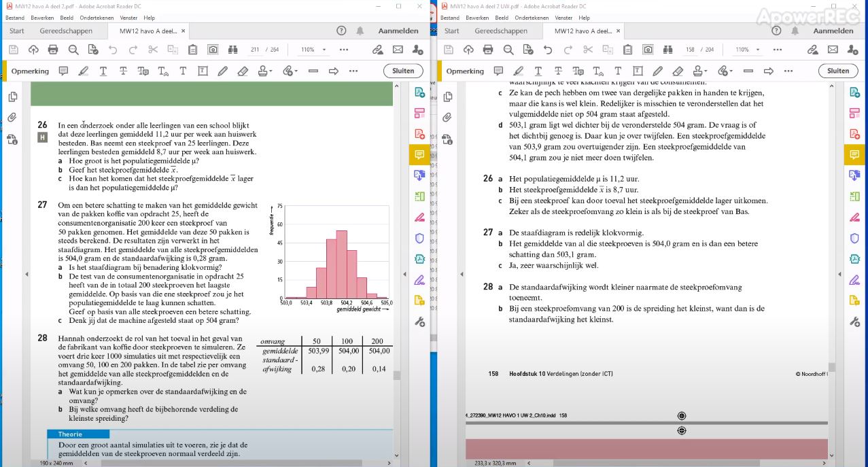The height and width of the screenshot is (467, 868).
Task: Select highlighter tool in left window
Action: coord(83,71)
